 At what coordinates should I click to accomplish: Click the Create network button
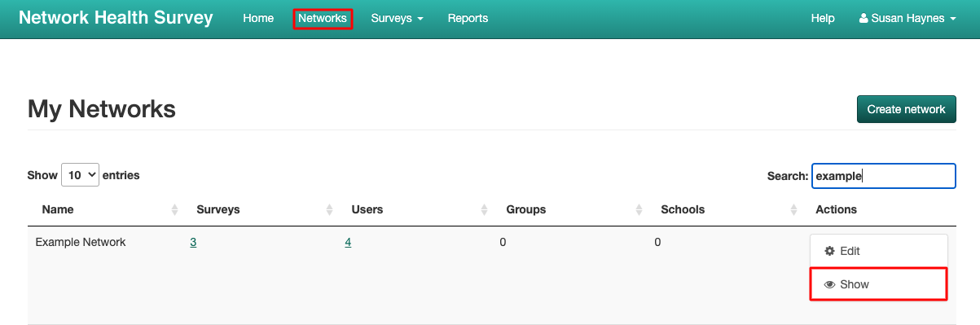click(x=906, y=109)
